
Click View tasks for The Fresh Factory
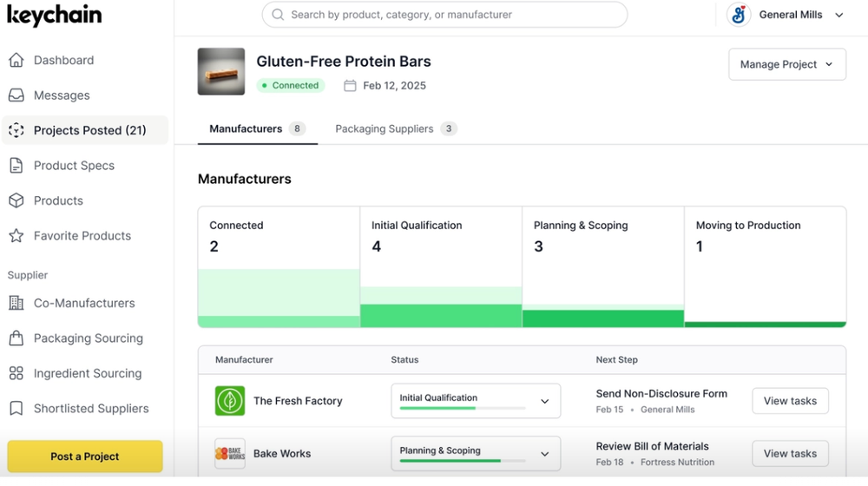coord(790,401)
